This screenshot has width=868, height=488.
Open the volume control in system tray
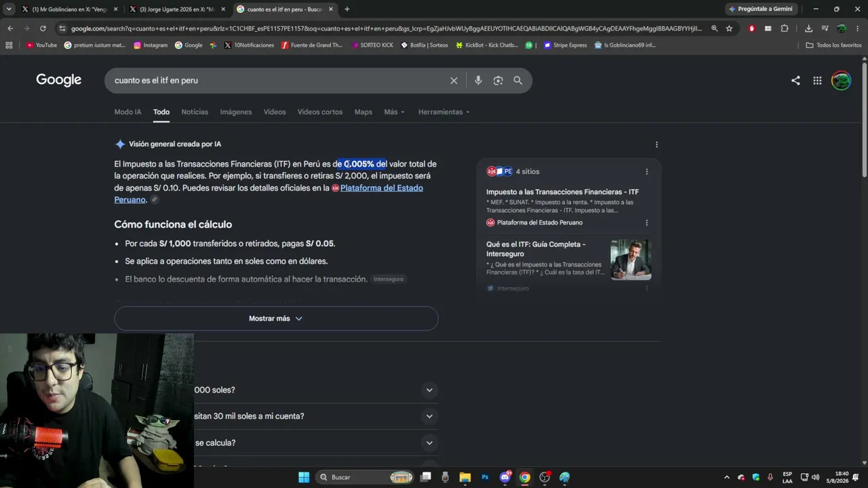click(x=815, y=477)
